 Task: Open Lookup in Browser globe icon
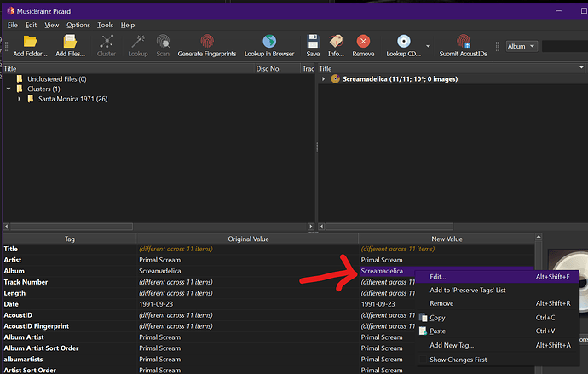(268, 42)
